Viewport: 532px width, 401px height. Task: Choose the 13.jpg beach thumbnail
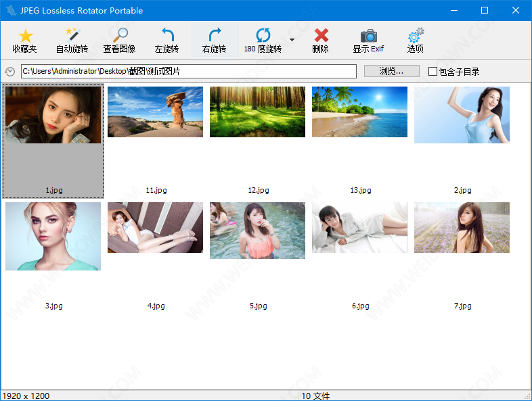[359, 112]
